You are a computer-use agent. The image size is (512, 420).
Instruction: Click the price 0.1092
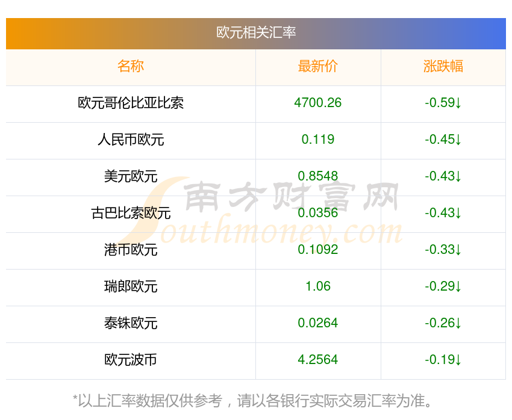coord(317,250)
